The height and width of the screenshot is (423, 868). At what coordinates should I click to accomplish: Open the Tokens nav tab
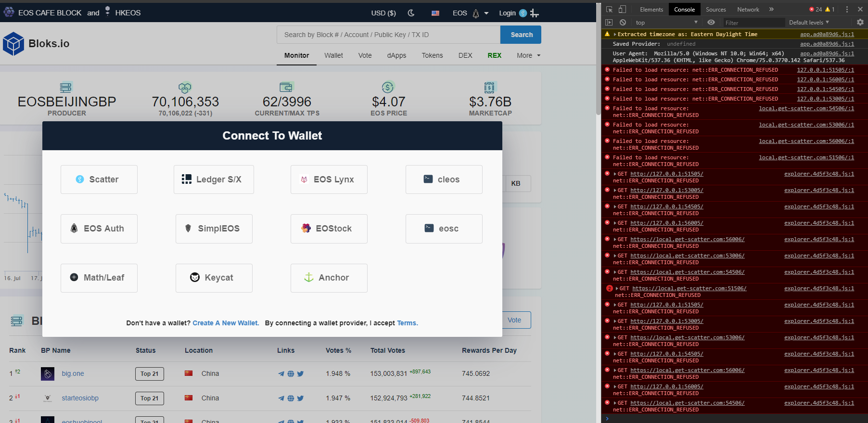coord(432,55)
